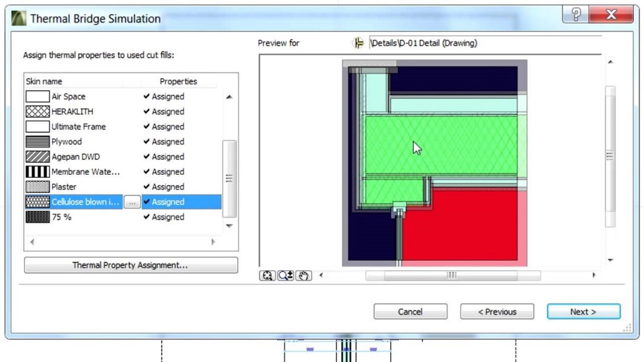The image size is (644, 362).
Task: Click the skin list vertical scrollbar thumb
Action: pyautogui.click(x=229, y=179)
